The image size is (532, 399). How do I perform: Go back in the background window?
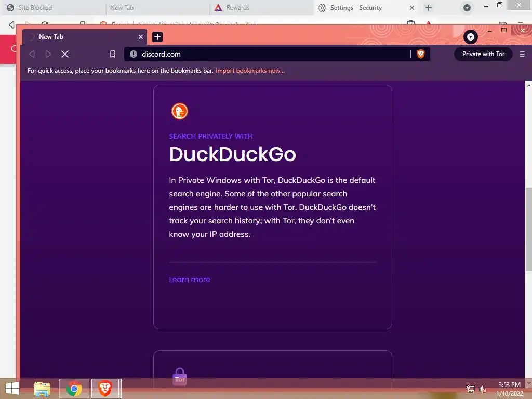coord(11,24)
